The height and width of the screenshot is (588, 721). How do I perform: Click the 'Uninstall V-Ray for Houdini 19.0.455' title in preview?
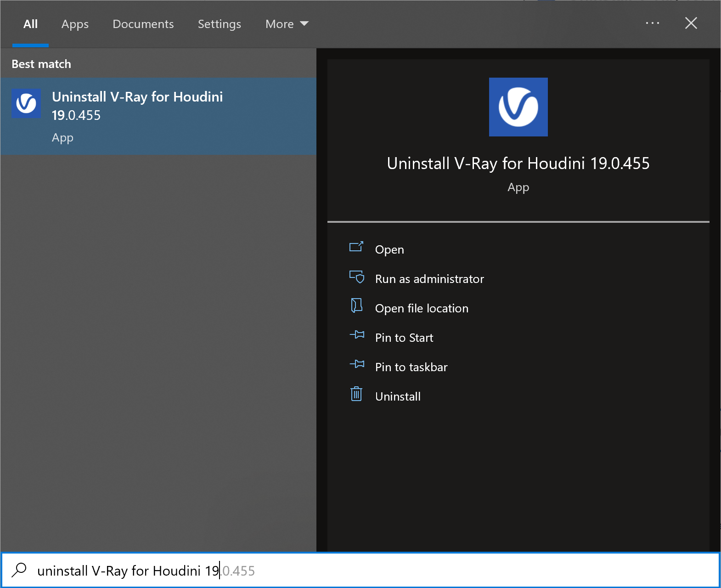[518, 164]
